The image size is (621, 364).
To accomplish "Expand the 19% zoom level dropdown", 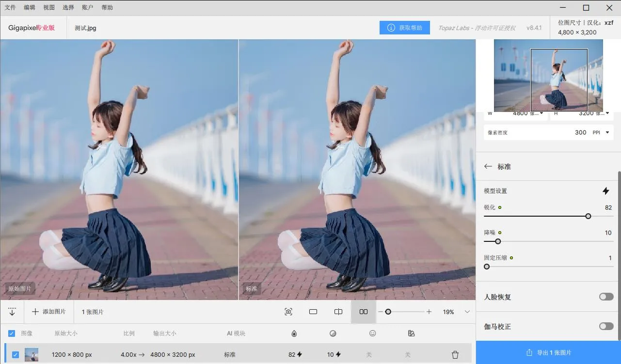I will 467,312.
